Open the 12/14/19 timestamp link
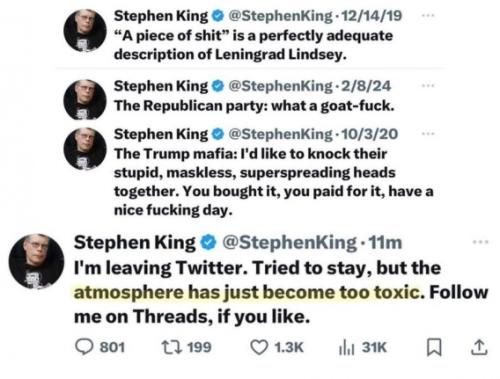This screenshot has height=379, width=500. [371, 16]
